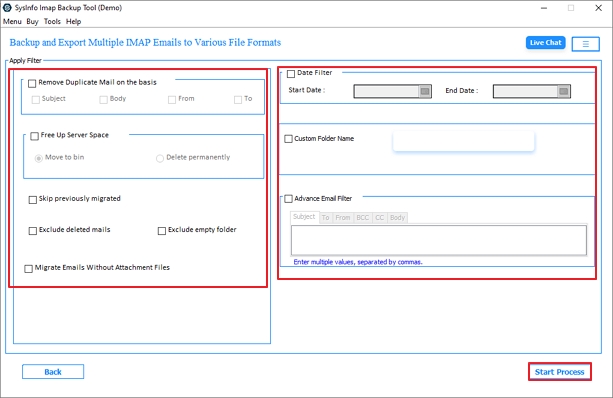Enable the Custom Folder Name checkbox
The image size is (613, 398).
[289, 139]
